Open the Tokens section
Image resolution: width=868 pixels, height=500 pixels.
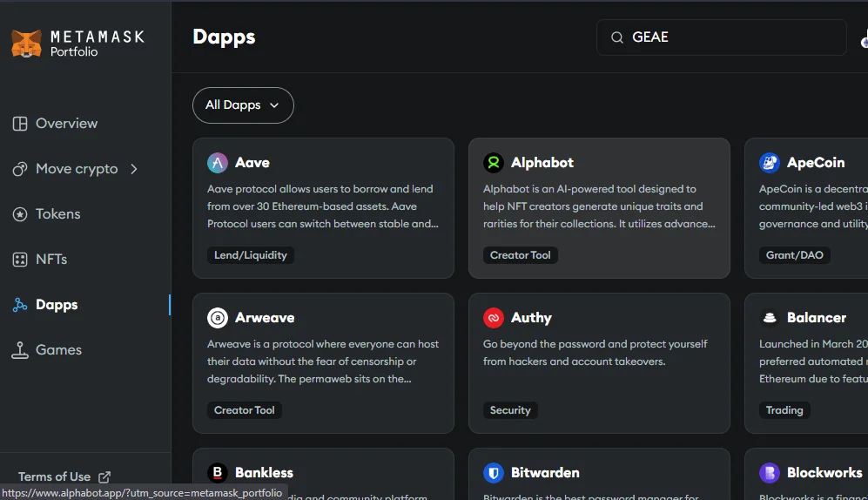coord(58,214)
